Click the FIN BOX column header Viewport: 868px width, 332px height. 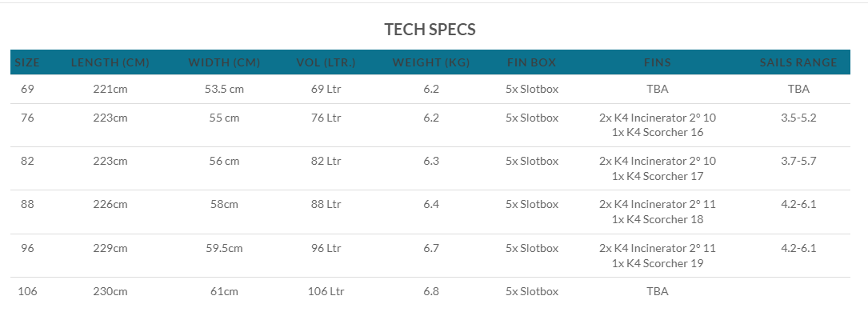[531, 62]
